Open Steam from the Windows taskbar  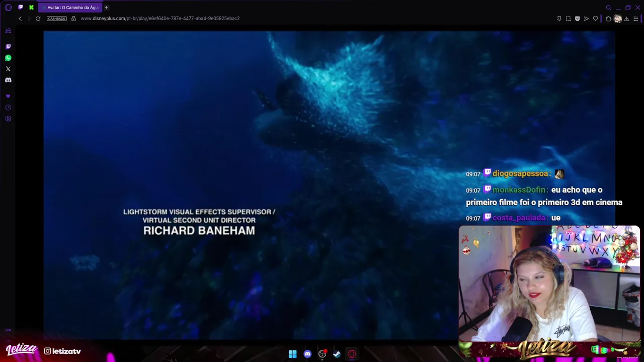(x=337, y=354)
